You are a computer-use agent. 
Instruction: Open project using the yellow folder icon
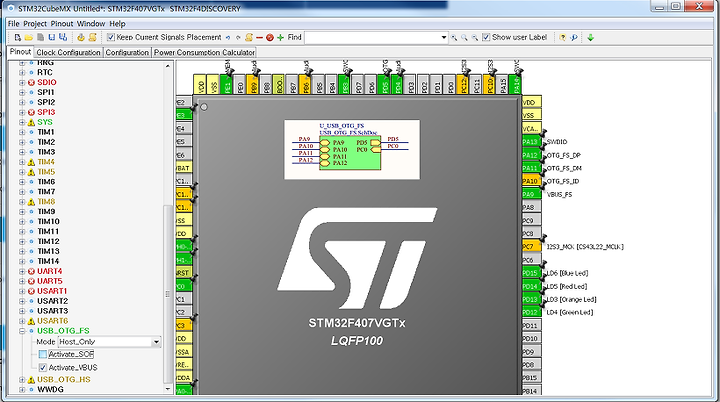pyautogui.click(x=28, y=38)
